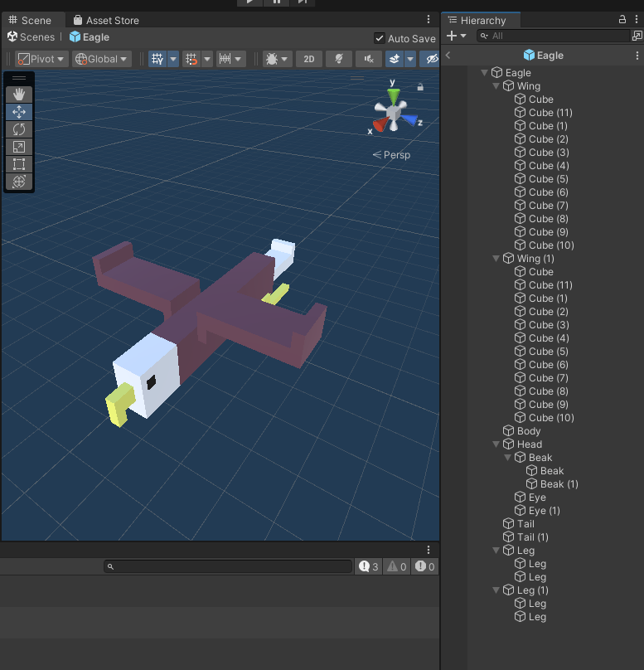Open the Global handle rotation dropdown
Viewport: 644px width, 670px height.
coord(101,59)
